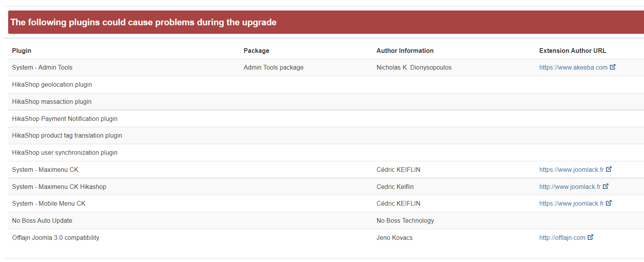644x262 pixels.
Task: Select the HikaShop geolocation plugin row
Action: (x=52, y=85)
